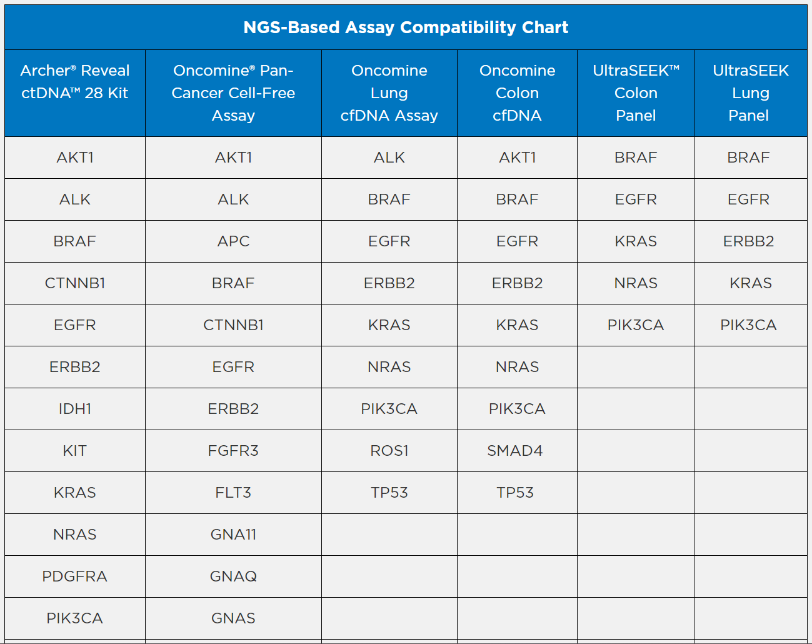Select the SMAD4 gene cell
This screenshot has height=644, width=812.
click(x=515, y=451)
